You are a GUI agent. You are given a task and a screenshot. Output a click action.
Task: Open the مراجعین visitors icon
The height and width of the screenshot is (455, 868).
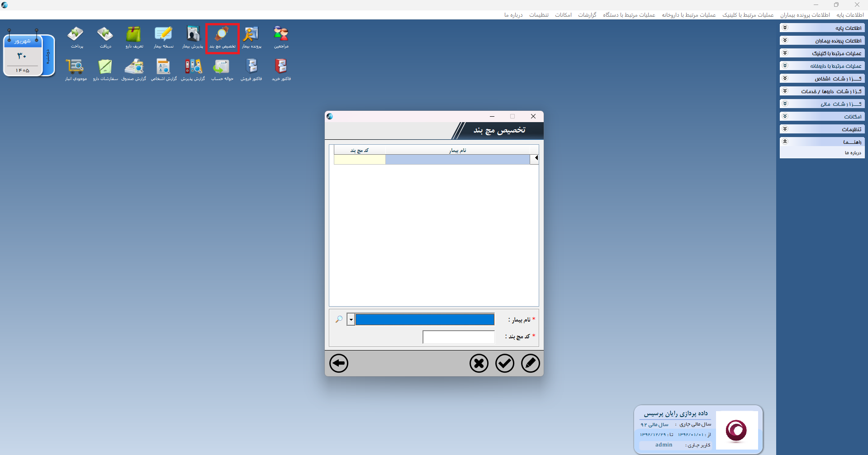(281, 37)
